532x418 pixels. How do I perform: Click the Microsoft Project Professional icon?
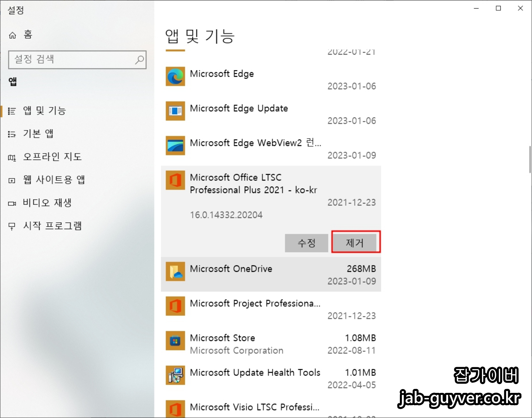tap(175, 306)
